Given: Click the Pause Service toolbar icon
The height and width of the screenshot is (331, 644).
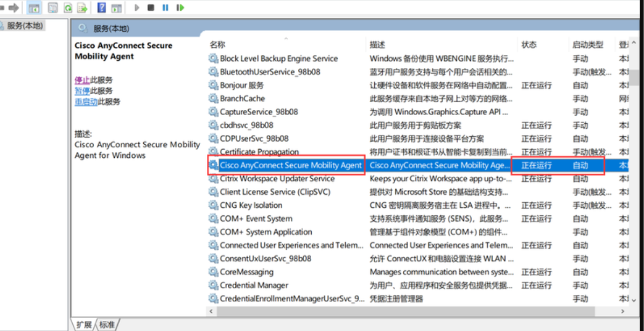Looking at the screenshot, I should tap(165, 8).
